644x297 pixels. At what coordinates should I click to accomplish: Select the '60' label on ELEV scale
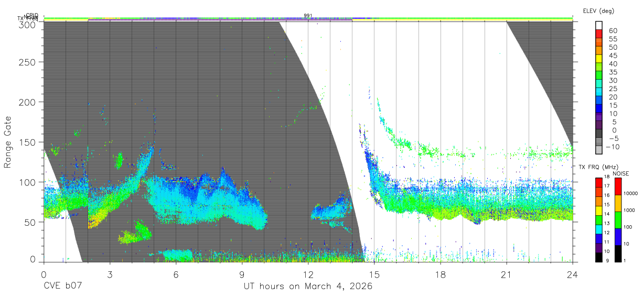[x=613, y=31]
